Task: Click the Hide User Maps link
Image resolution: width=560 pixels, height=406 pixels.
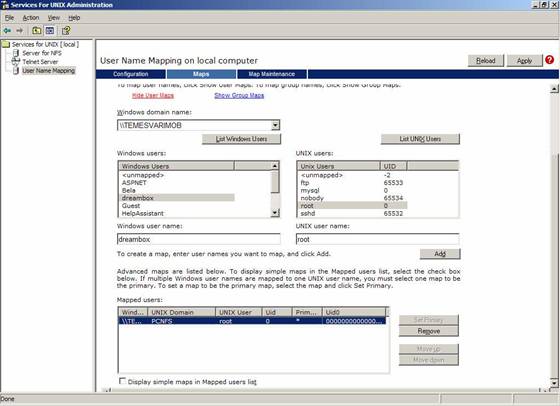Action: [x=153, y=95]
